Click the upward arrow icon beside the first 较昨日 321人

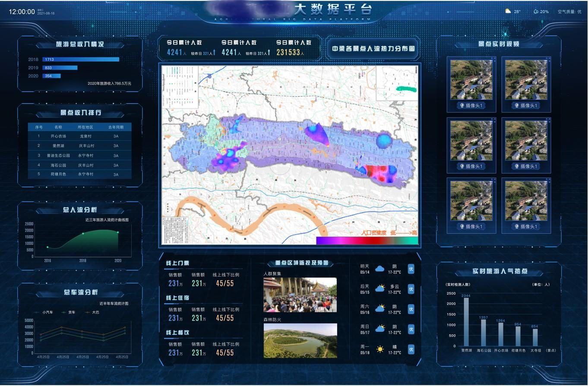coord(214,53)
